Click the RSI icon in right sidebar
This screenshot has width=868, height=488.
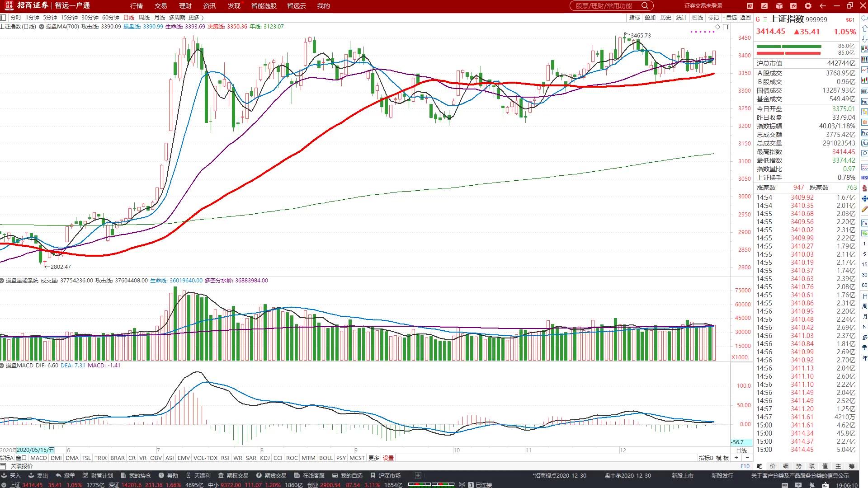point(864,178)
